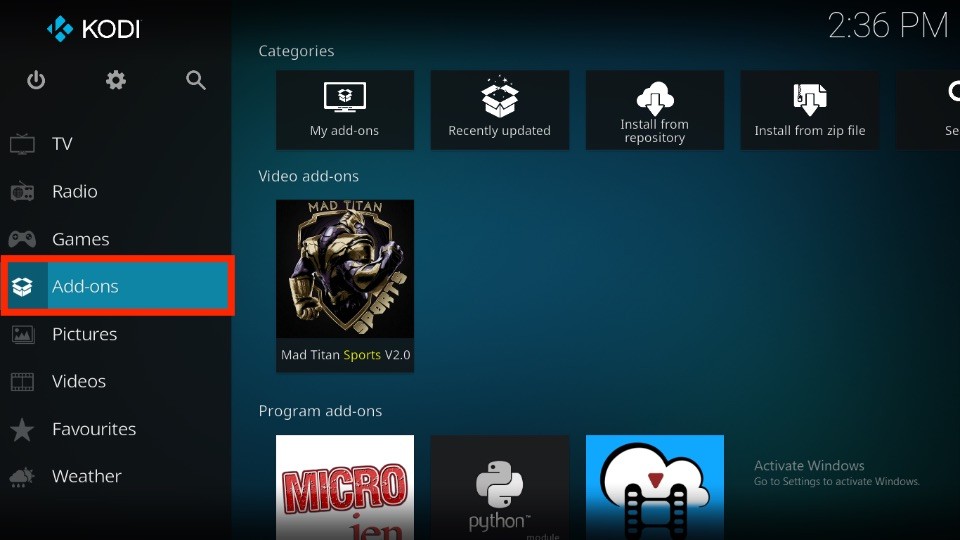The width and height of the screenshot is (960, 540).
Task: Open the cloud film reel program add-on
Action: click(x=654, y=487)
